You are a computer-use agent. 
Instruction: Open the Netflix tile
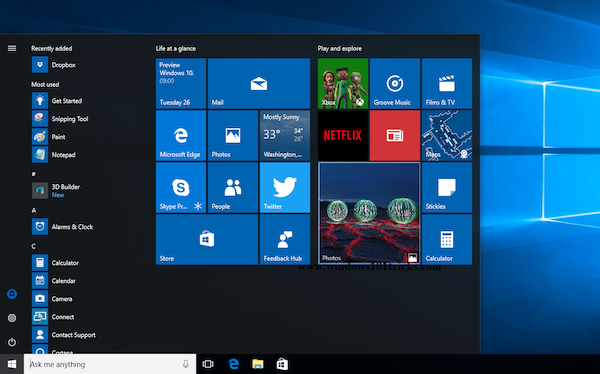coord(343,136)
